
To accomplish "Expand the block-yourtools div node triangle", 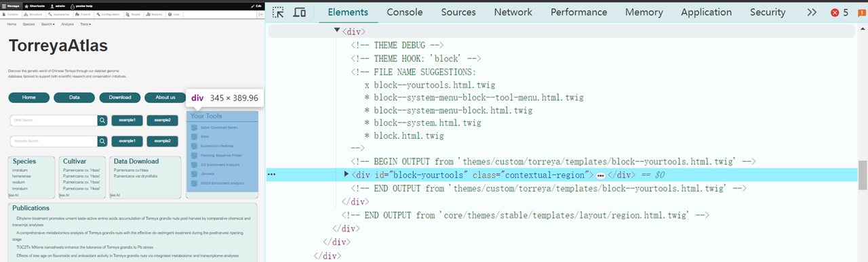I will 347,175.
